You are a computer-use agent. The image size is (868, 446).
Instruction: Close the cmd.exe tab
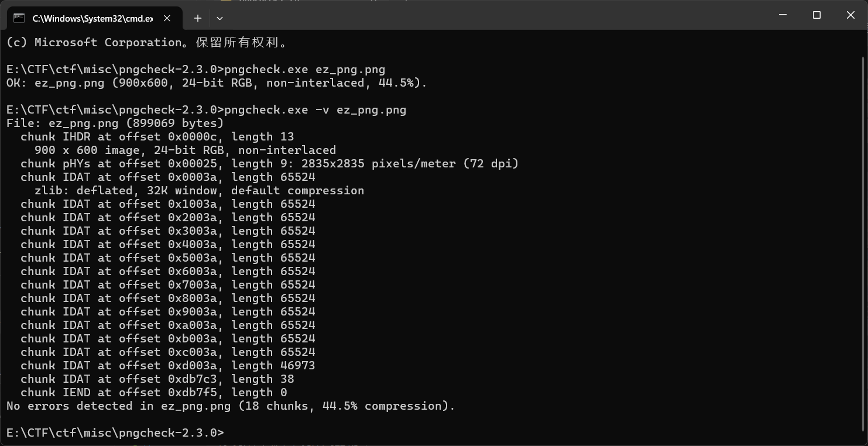point(167,18)
